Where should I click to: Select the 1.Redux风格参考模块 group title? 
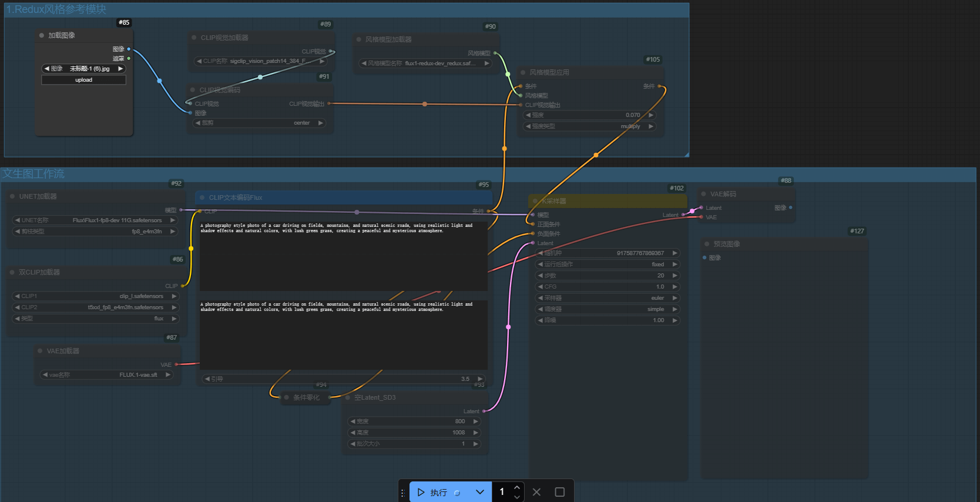56,9
